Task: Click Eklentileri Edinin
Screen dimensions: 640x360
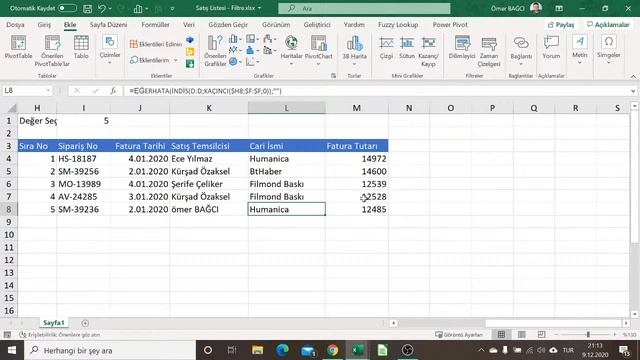Action: [x=156, y=44]
